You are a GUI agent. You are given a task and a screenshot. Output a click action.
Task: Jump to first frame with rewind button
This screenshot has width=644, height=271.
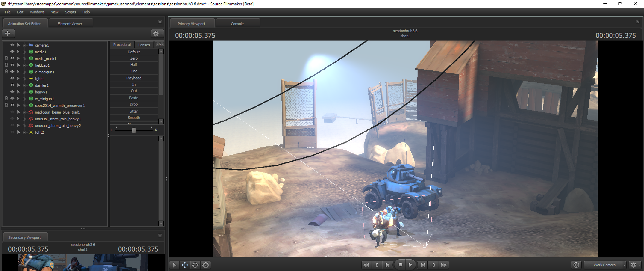[366, 265]
